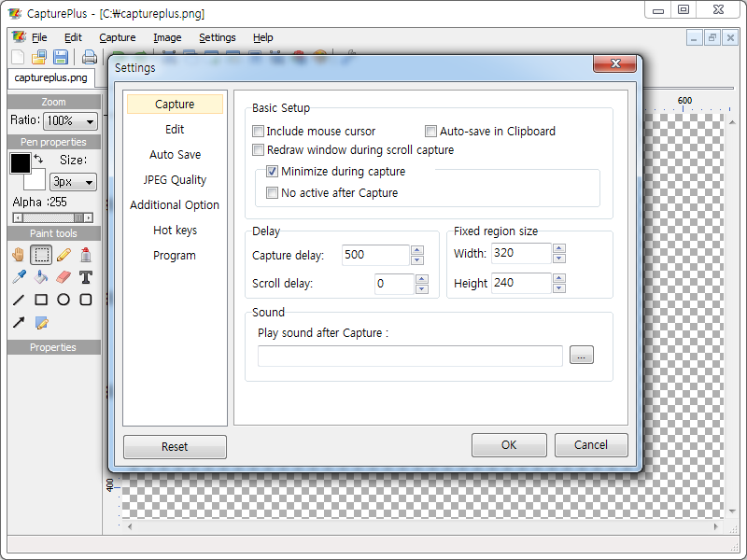Swap foreground and background colors
747x560 pixels.
click(x=38, y=159)
